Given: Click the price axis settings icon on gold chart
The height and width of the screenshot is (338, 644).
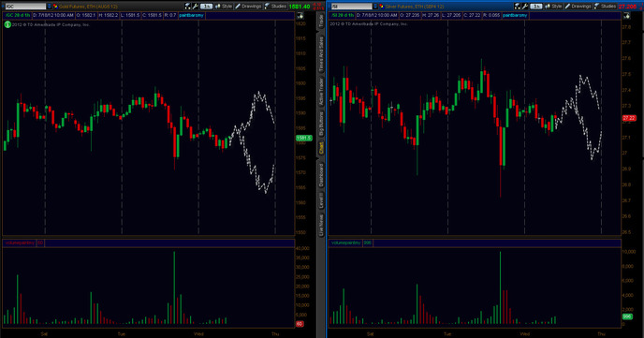Looking at the screenshot, I should 300,16.
